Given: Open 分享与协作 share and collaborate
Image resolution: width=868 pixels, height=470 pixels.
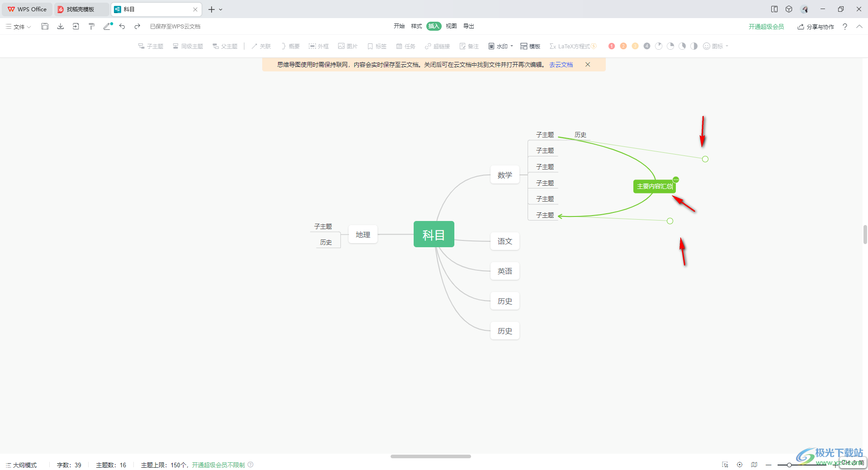Looking at the screenshot, I should (x=816, y=27).
